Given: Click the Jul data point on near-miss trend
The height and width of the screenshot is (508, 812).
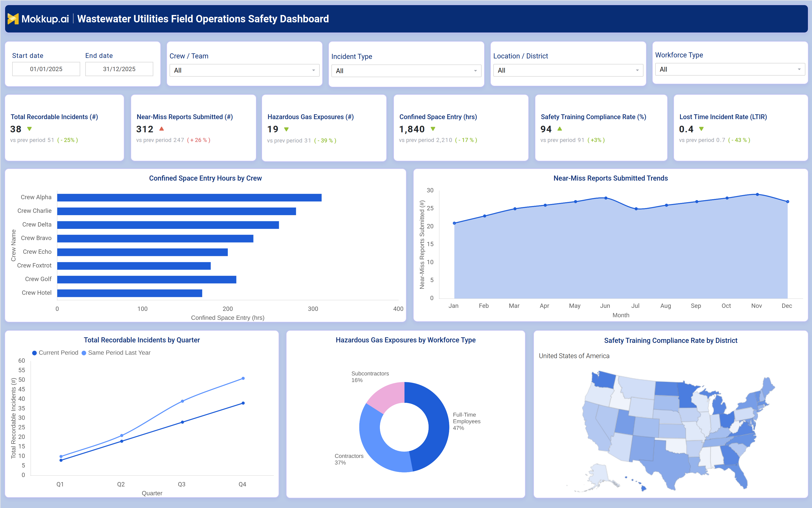Looking at the screenshot, I should pos(636,209).
